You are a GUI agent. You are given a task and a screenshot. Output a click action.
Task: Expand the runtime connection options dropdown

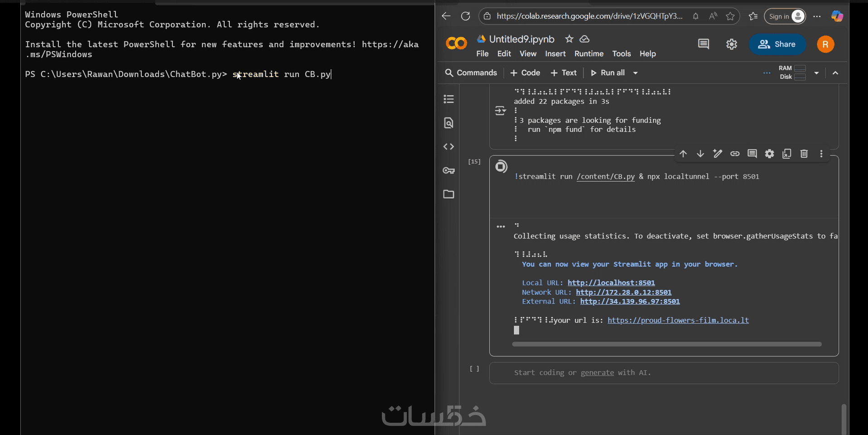pyautogui.click(x=816, y=72)
